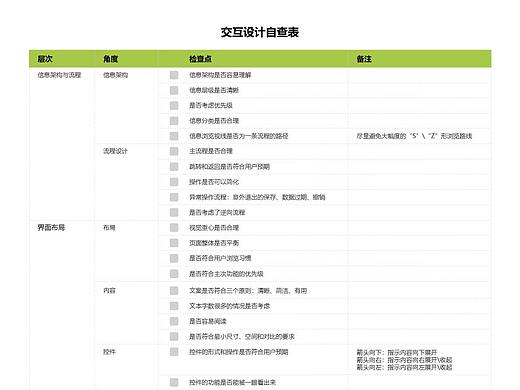Select text 操作是否可以简化
Screen dimensions: 520x390
[x=214, y=182]
